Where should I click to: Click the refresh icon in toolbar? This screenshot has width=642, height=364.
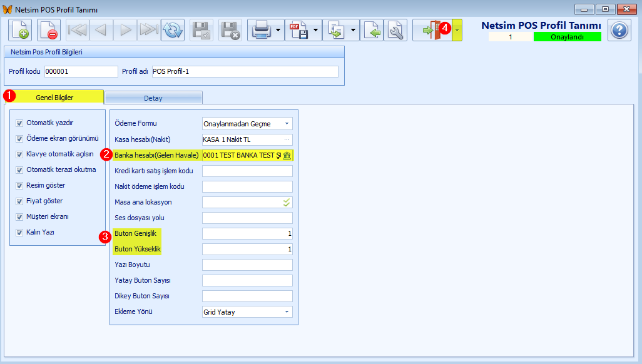click(x=173, y=30)
